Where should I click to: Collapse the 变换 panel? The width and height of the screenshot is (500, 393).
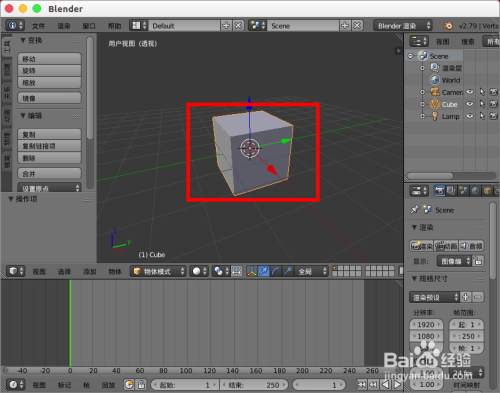[x=23, y=40]
